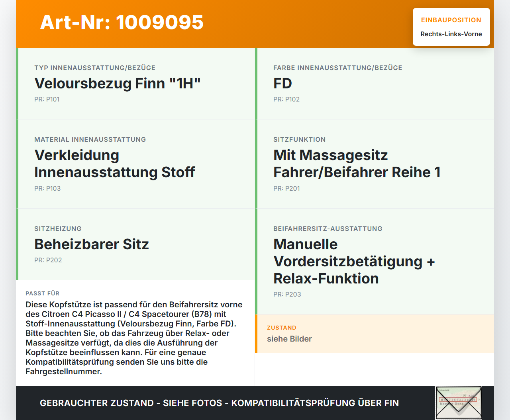Click the PR: P201 code
The width and height of the screenshot is (510, 420).
pyautogui.click(x=286, y=188)
